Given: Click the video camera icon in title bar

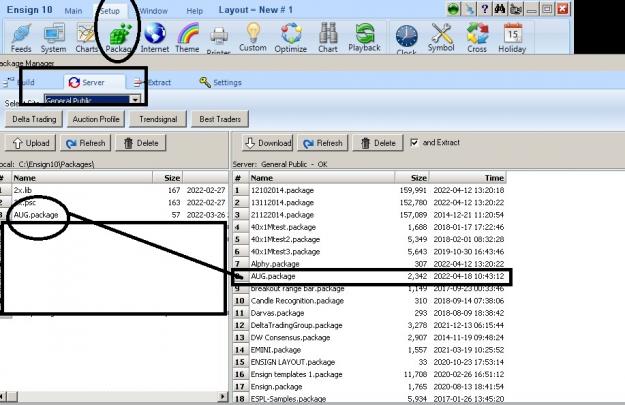Looking at the screenshot, I should (516, 9).
